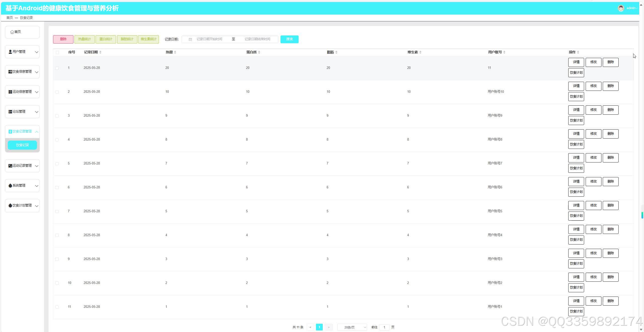Click the 热量统计 button
The image size is (644, 332).
point(85,39)
